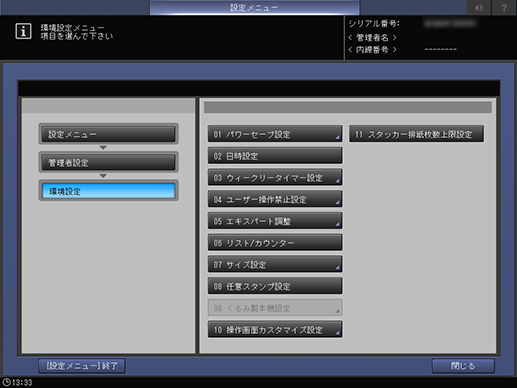
Task: Click the 管理者名 label
Action: click(372, 37)
